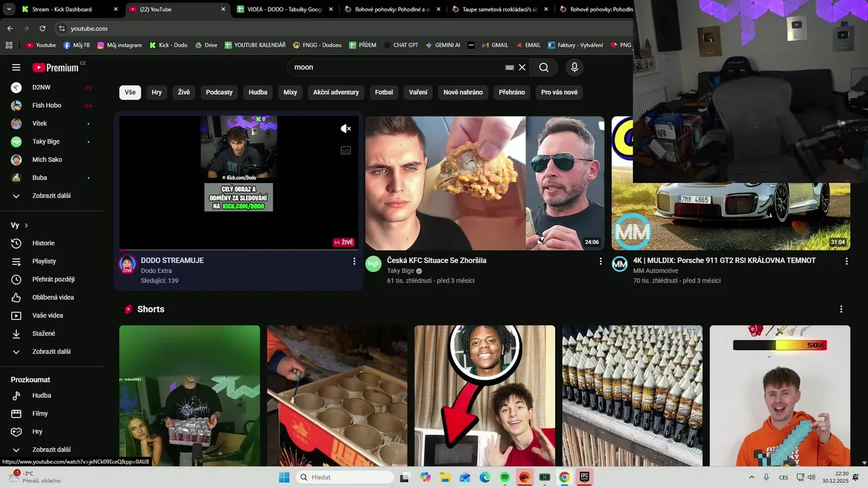Click the magnifier search button
Viewport: 868px width, 488px height.
point(544,67)
